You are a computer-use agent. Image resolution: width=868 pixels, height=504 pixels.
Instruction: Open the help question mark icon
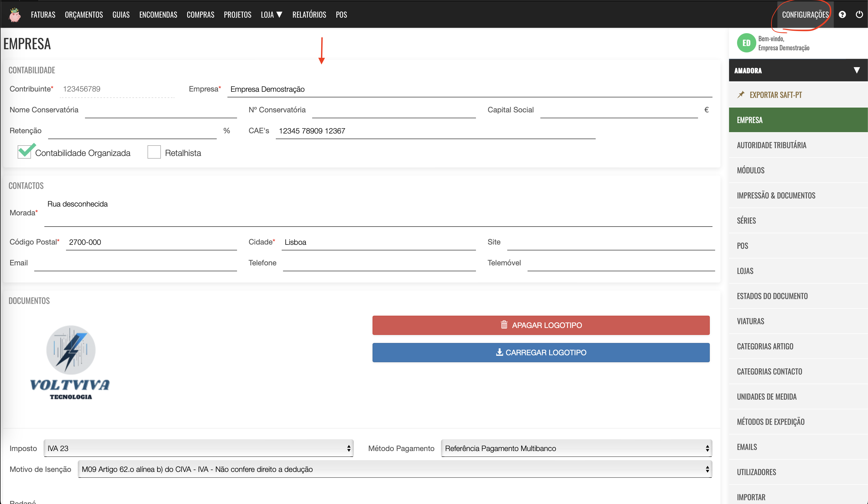coord(842,14)
